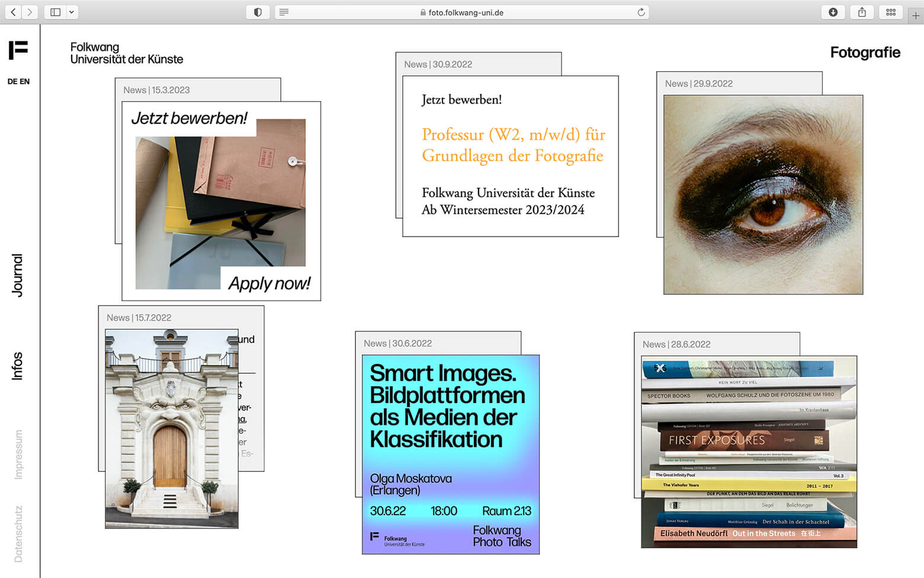Click the 'Olga Moskatova (Erlangen)' text

tap(411, 484)
